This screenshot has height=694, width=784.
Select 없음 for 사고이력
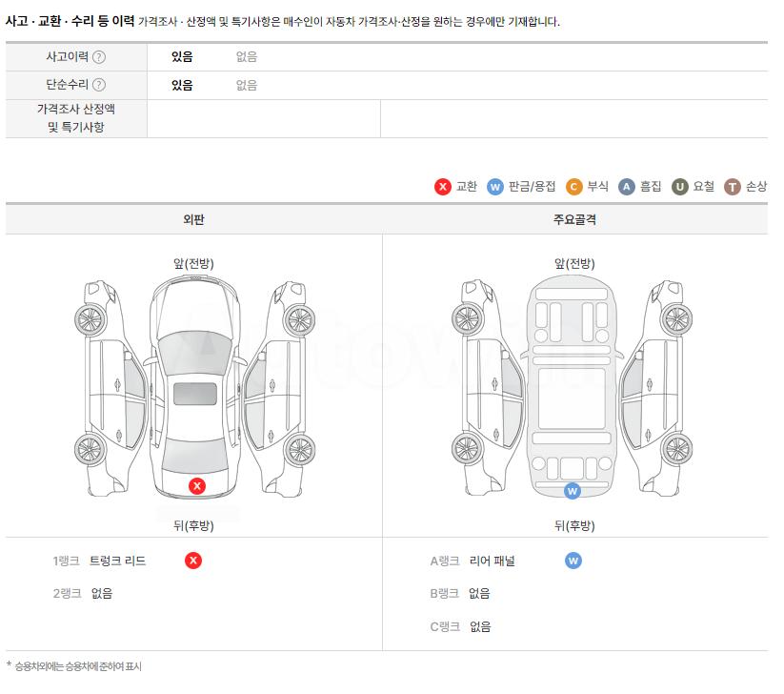247,56
